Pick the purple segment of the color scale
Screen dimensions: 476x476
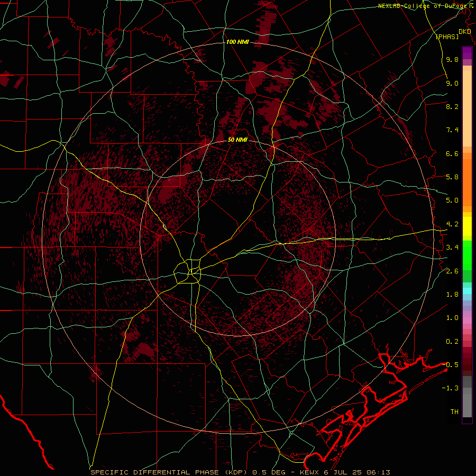pos(467,53)
